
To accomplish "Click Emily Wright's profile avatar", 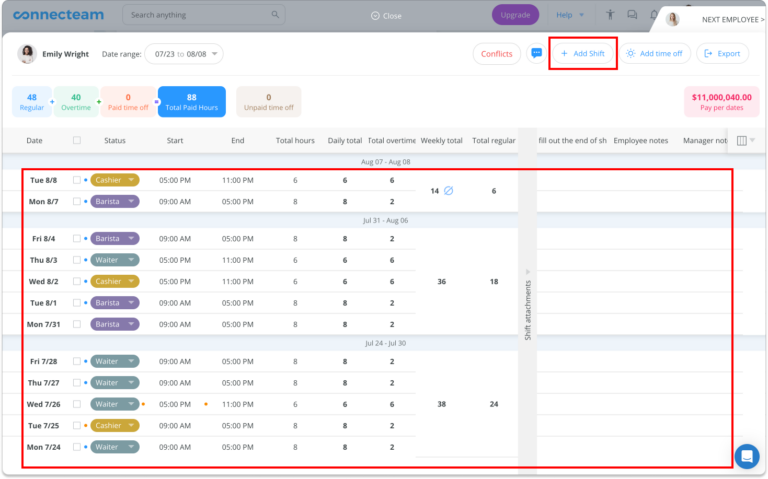I will coord(27,53).
